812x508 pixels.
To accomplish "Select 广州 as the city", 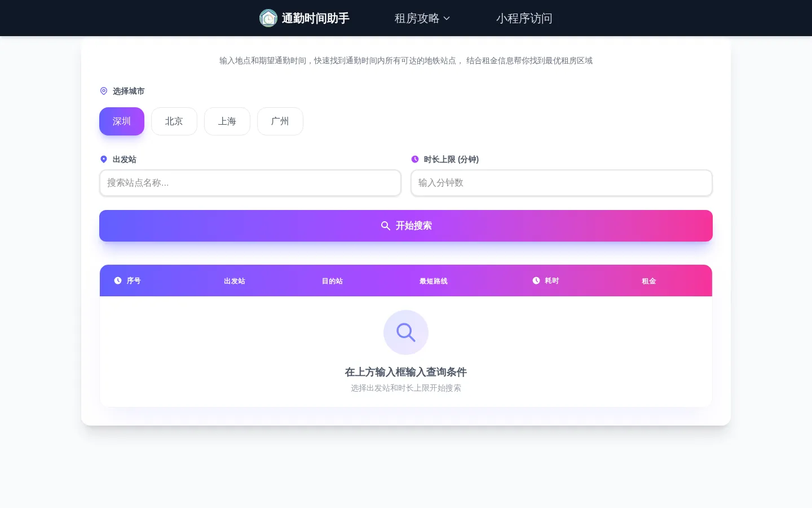I will tap(280, 121).
